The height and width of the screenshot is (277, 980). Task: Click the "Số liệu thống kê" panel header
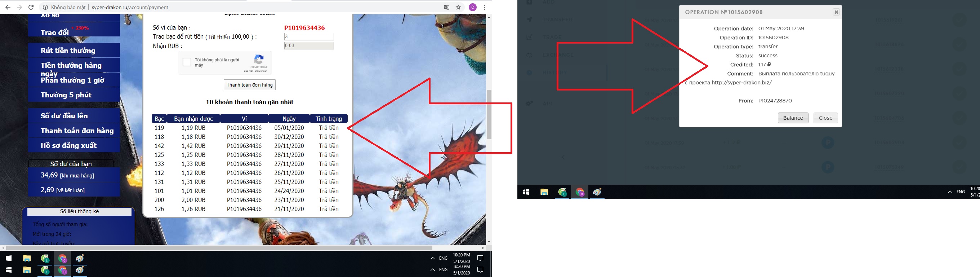tap(79, 211)
